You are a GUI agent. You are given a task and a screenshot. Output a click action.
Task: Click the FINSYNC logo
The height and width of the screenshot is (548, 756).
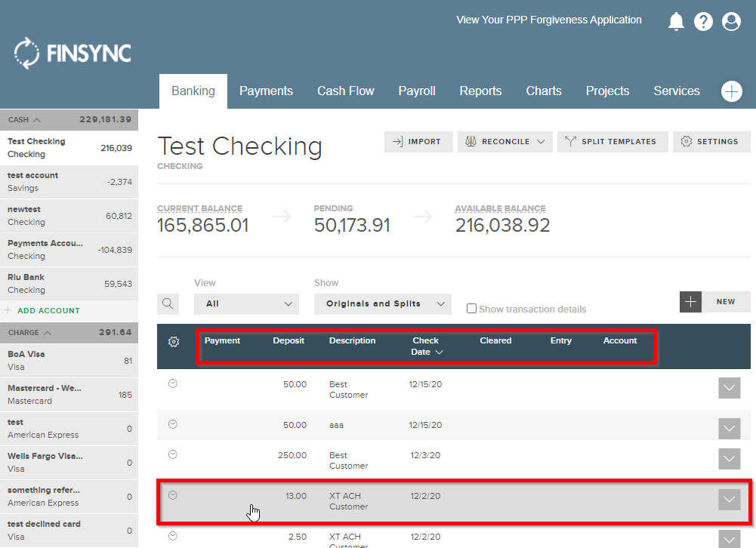[73, 53]
